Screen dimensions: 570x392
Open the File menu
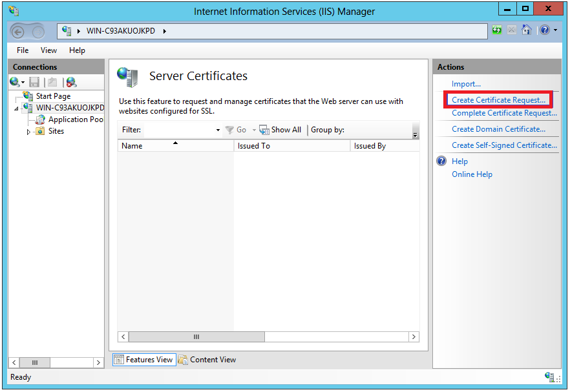tap(22, 50)
